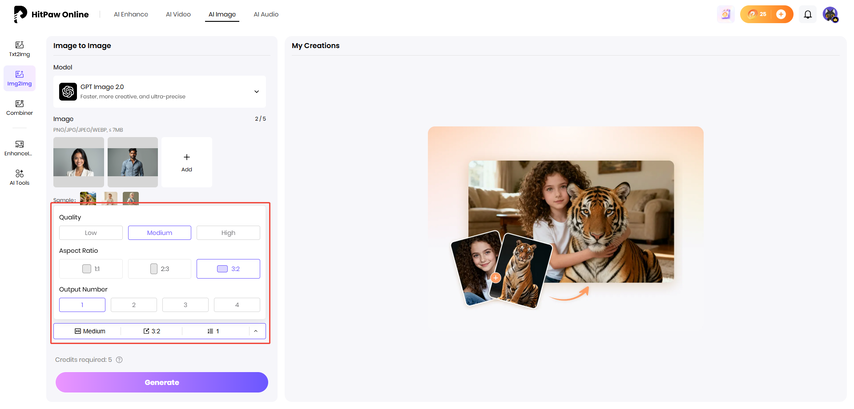Switch to the AI Audio tab
Image resolution: width=854 pixels, height=409 pixels.
pos(266,14)
